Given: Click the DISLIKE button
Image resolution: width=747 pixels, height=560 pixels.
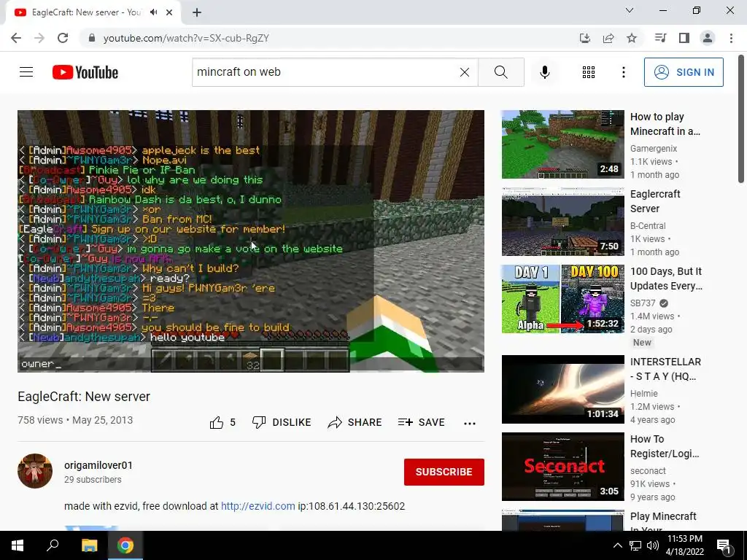Looking at the screenshot, I should (x=282, y=422).
